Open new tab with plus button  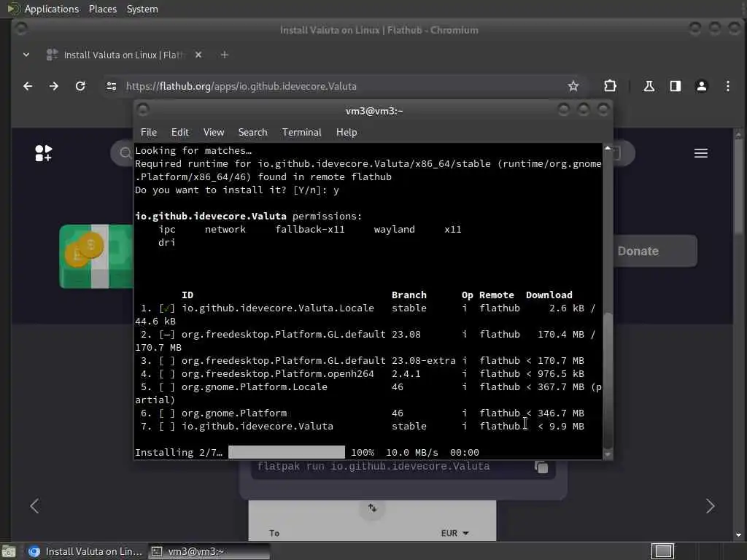(225, 55)
